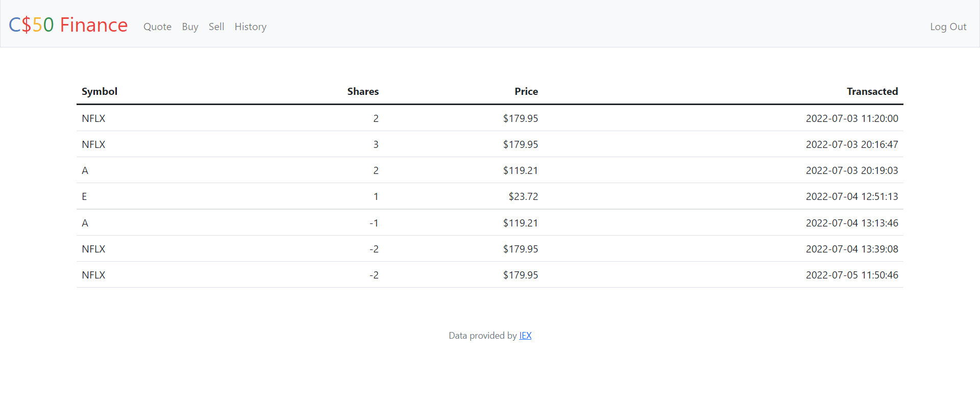
Task: Click the Shares column header
Action: [x=362, y=91]
